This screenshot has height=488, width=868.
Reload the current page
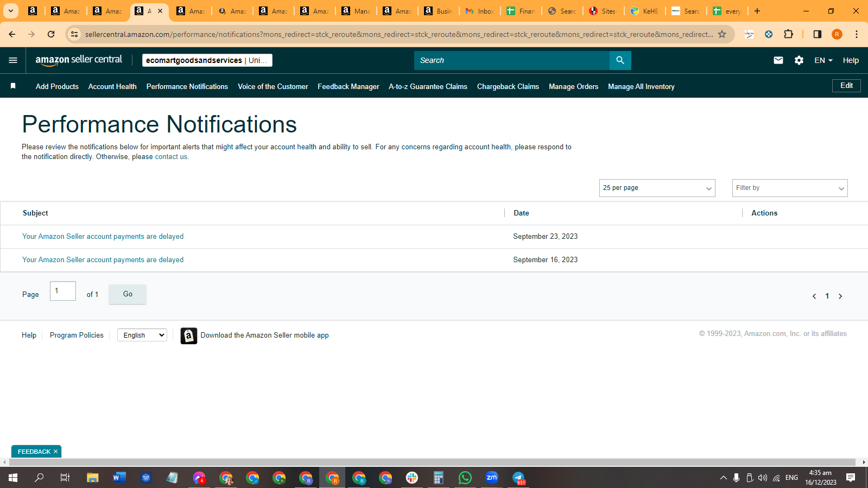(51, 34)
